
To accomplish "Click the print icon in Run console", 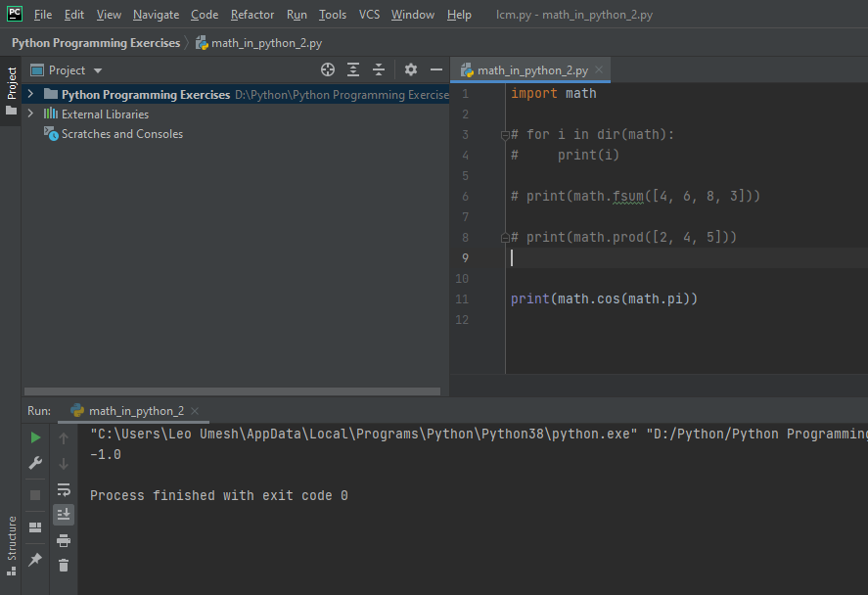I will [x=64, y=540].
